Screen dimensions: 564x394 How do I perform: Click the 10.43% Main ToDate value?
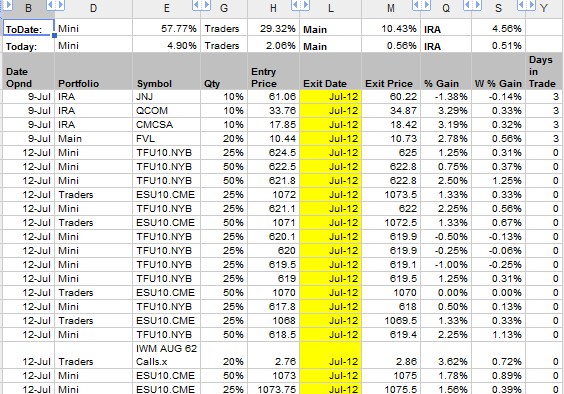tap(391, 28)
